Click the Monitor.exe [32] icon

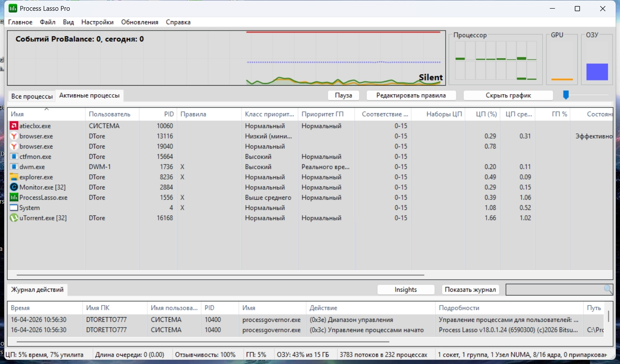pos(14,188)
